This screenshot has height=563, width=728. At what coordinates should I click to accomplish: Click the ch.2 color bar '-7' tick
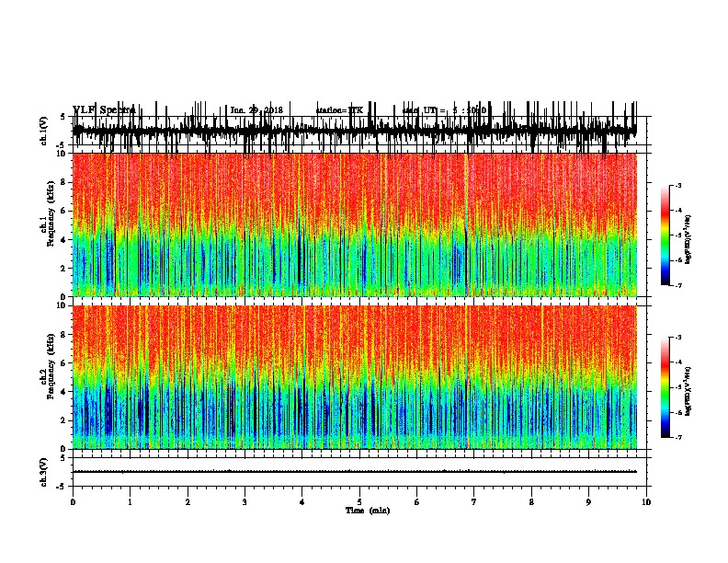tap(677, 437)
